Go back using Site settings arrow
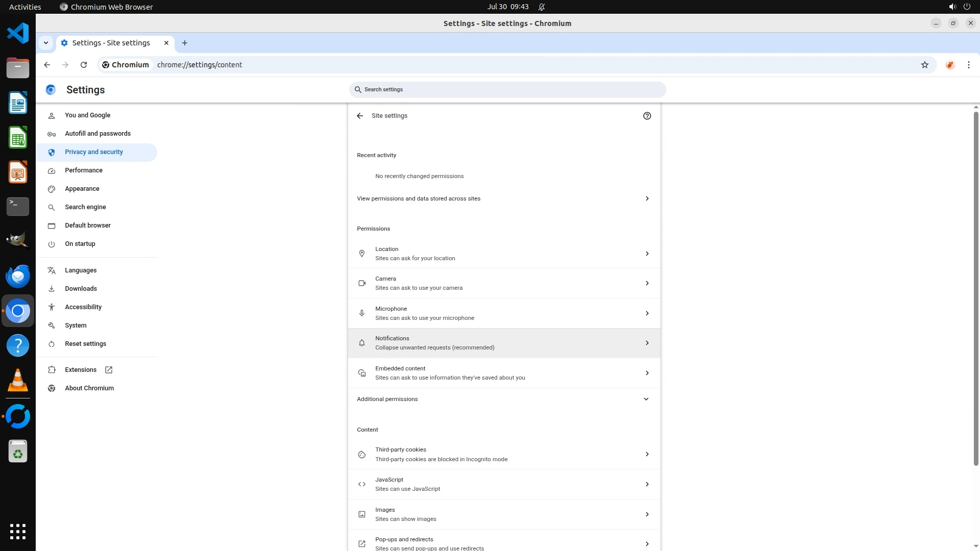 coord(360,116)
